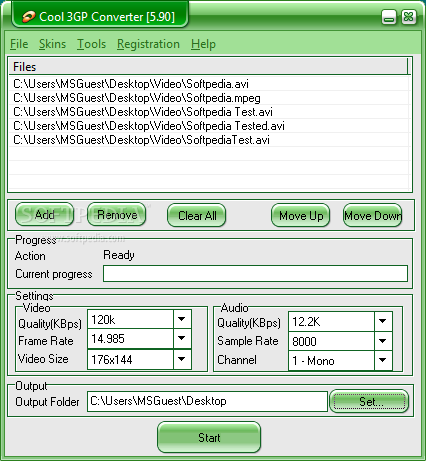The width and height of the screenshot is (426, 461).
Task: Expand the Channel dropdown arrow
Action: 383,360
